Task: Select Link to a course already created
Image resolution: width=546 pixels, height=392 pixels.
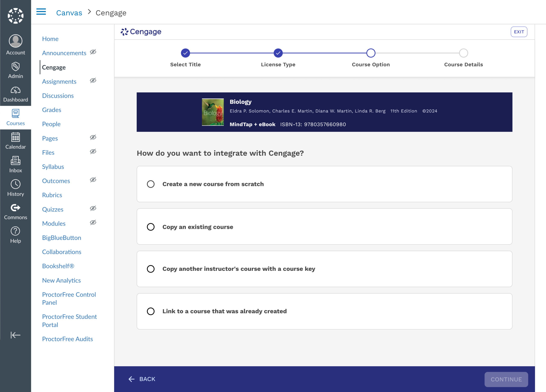Action: click(324, 311)
